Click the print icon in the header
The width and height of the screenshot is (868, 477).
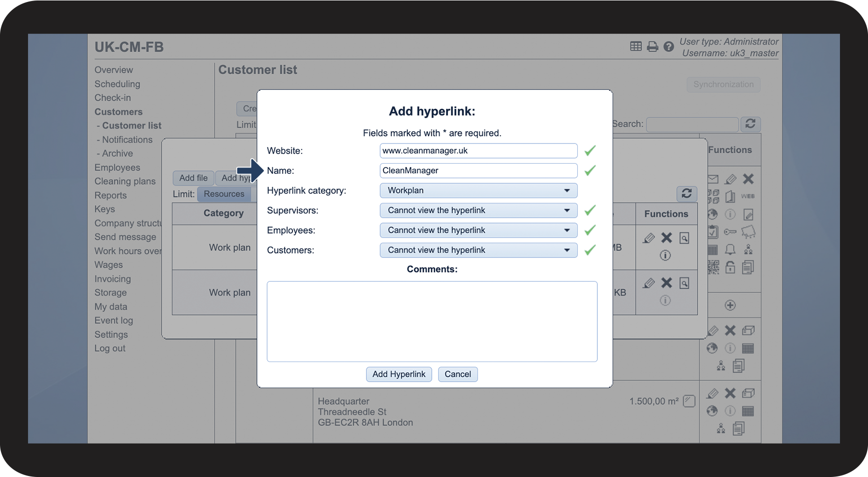tap(652, 47)
